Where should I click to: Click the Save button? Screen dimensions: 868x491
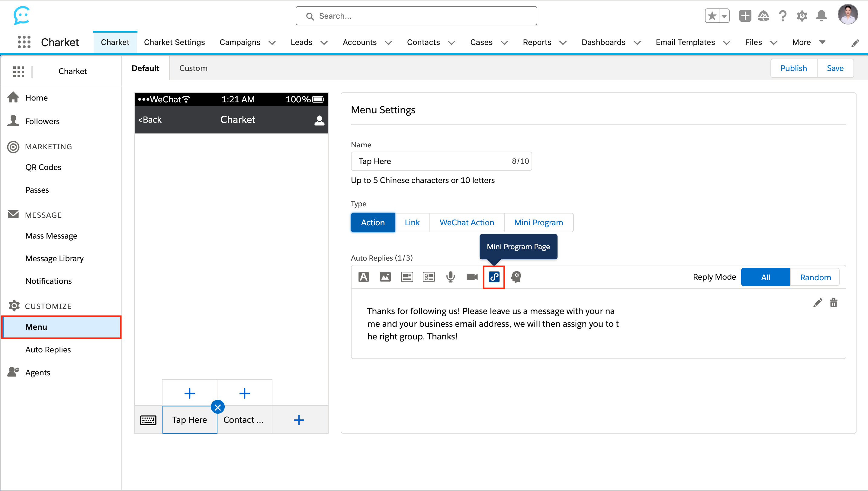pyautogui.click(x=835, y=69)
